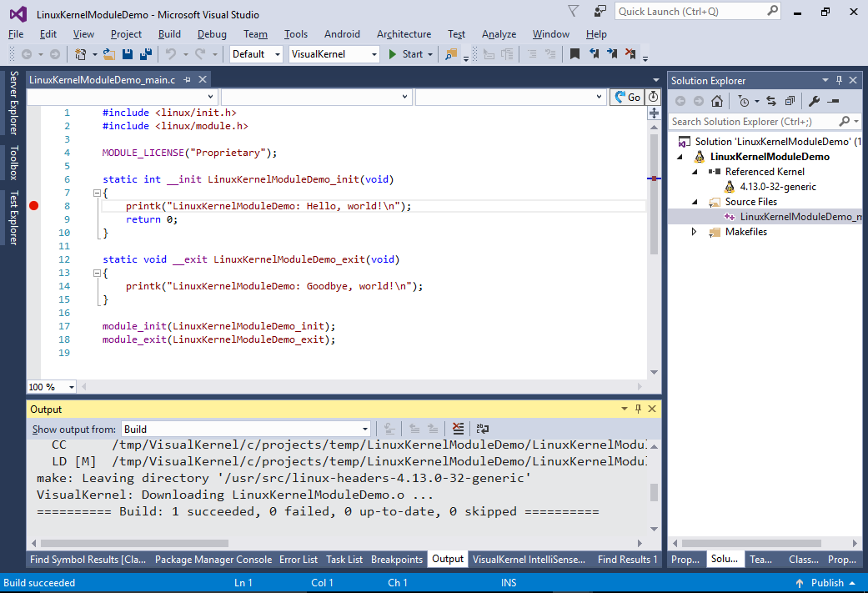Select the 4.13.0-32-generic kernel item

[778, 187]
